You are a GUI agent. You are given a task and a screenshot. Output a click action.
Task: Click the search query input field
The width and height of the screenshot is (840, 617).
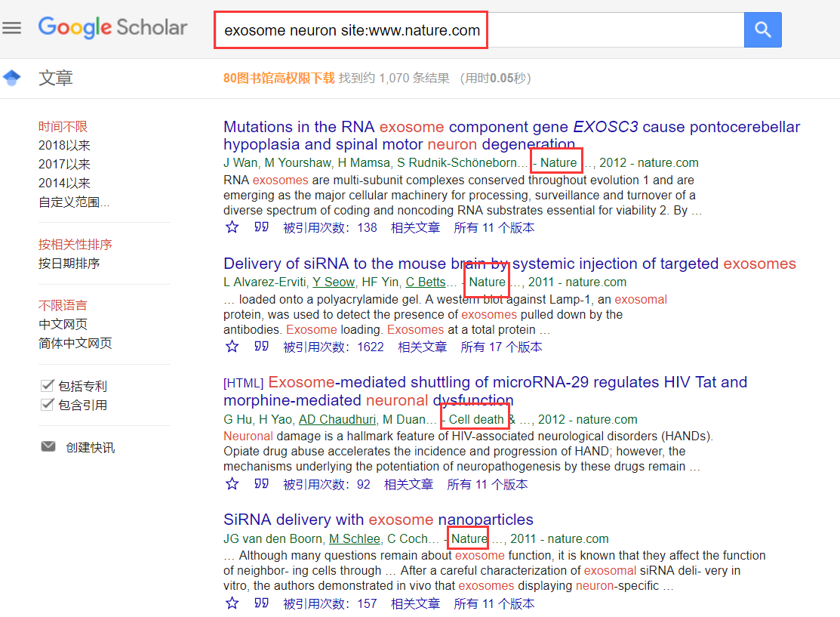pos(479,30)
